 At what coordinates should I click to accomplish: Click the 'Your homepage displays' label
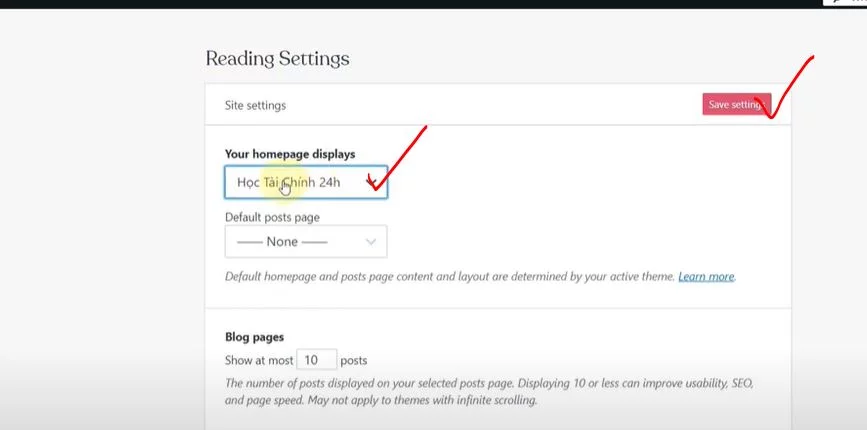[290, 154]
